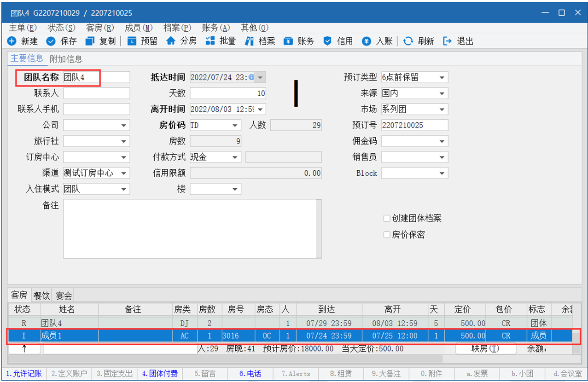Open the 预留 reservation toolbar icon
Image resolution: width=588 pixels, height=382 pixels.
(x=132, y=41)
